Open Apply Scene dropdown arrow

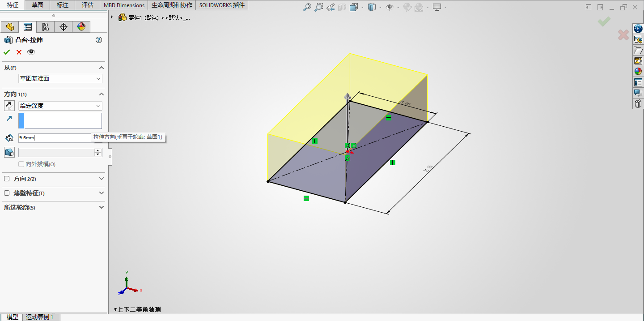427,7
